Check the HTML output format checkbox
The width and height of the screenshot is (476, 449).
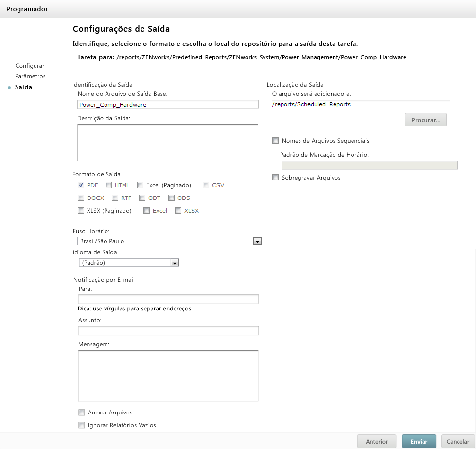(x=109, y=185)
